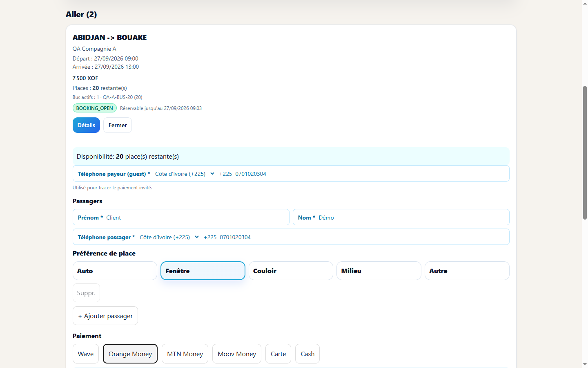Click the Bus actifs QA-A-BUS-20 text
Screen dimensions: 588x368
107,97
